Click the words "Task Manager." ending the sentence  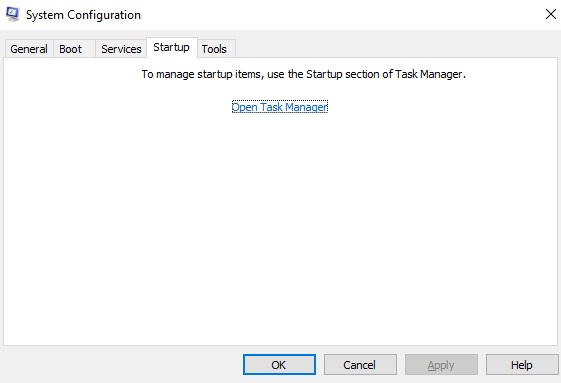point(430,74)
